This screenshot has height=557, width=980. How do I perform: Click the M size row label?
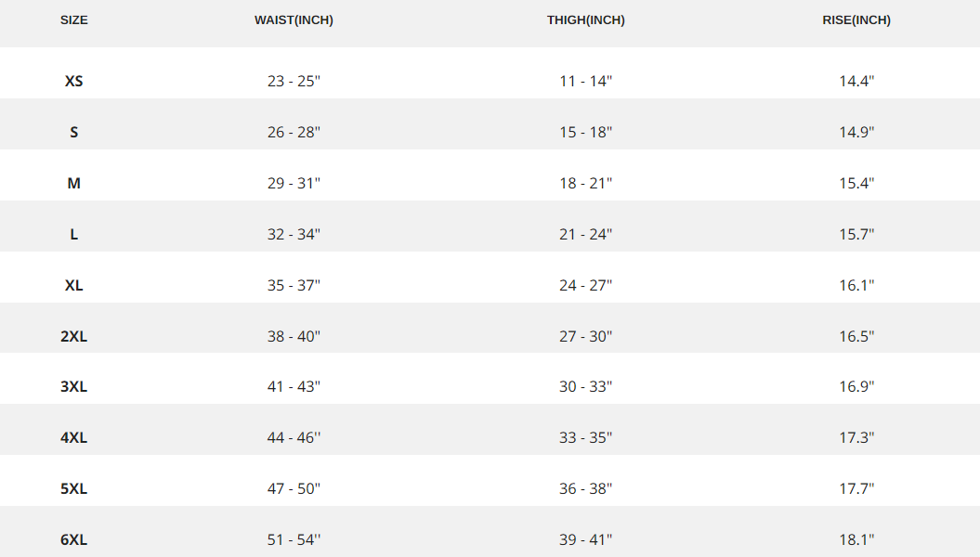pyautogui.click(x=74, y=183)
